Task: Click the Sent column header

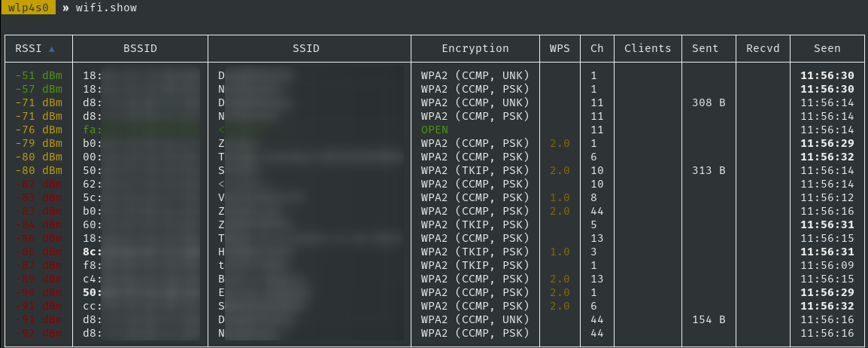Action: coord(705,48)
